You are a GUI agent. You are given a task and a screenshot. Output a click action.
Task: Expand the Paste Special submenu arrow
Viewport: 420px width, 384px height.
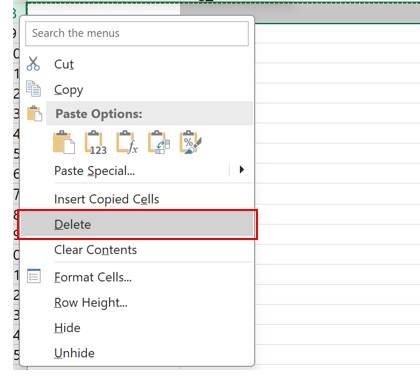coord(242,170)
